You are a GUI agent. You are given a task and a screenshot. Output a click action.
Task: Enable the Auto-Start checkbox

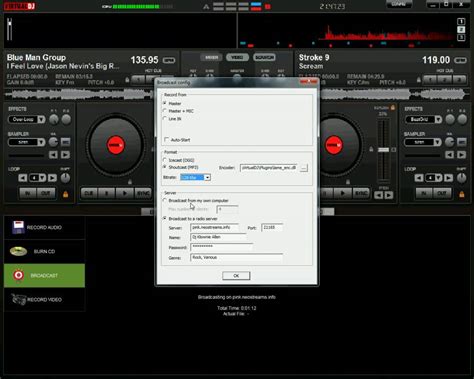167,140
